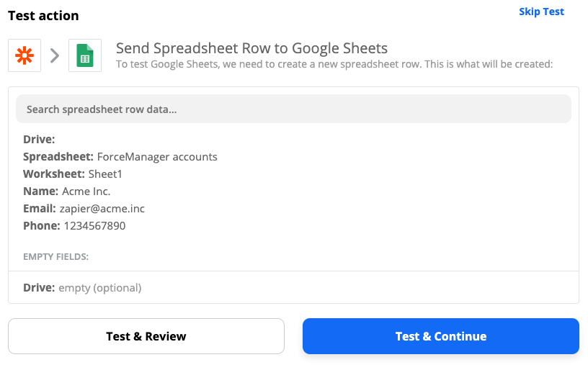This screenshot has height=370, width=588.
Task: Click the EMPTY FIELDS section heading
Action: [x=56, y=256]
